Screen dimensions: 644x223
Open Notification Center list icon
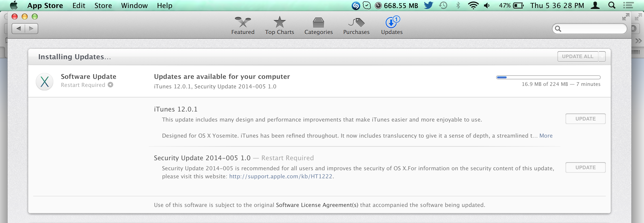[x=628, y=6]
